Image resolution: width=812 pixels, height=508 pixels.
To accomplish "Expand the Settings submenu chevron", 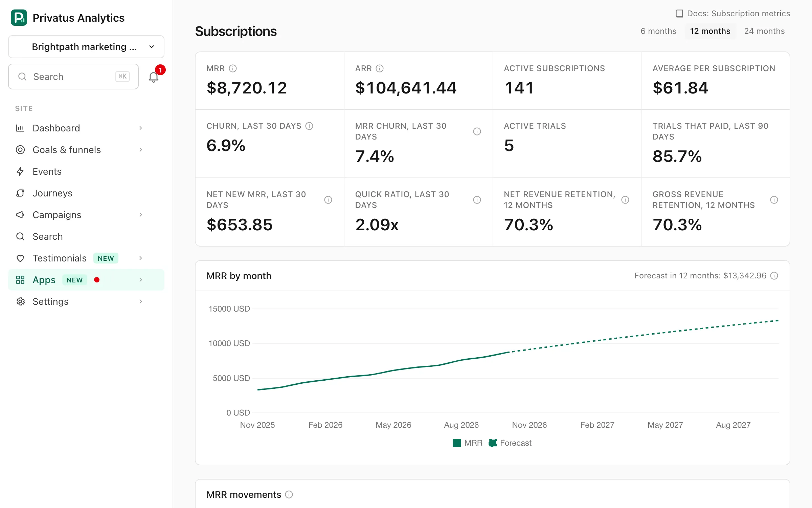I will [x=141, y=301].
